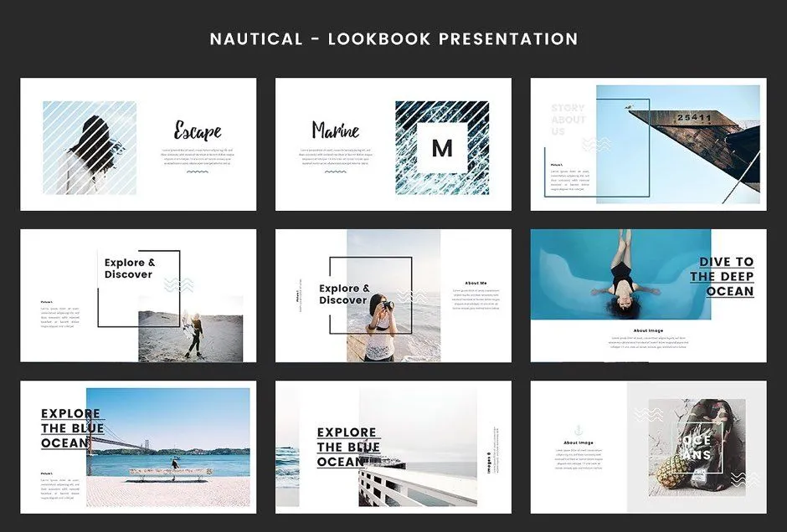Image resolution: width=787 pixels, height=532 pixels.
Task: Click the Dive To The Deep Ocean heading
Action: pos(722,276)
